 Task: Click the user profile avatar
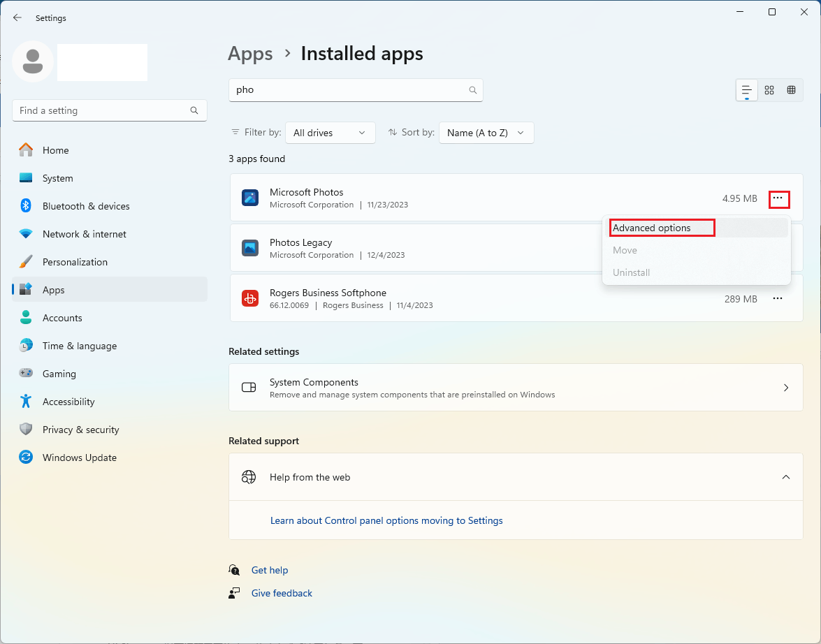pyautogui.click(x=32, y=61)
